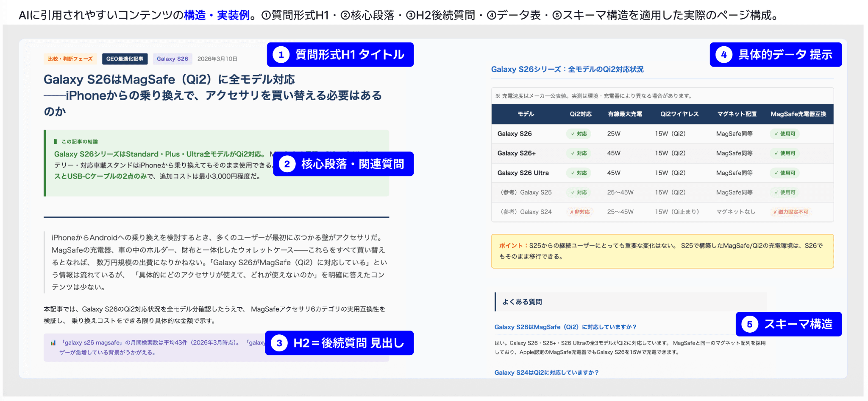Click the bar chart icon in purple note
Viewport: 868px width, 401px height.
pyautogui.click(x=53, y=343)
